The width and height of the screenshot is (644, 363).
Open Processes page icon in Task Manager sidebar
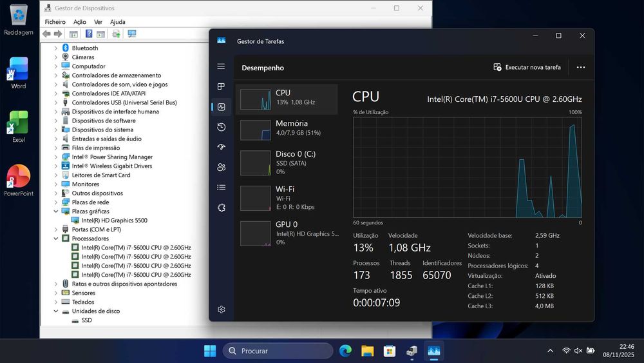[221, 86]
